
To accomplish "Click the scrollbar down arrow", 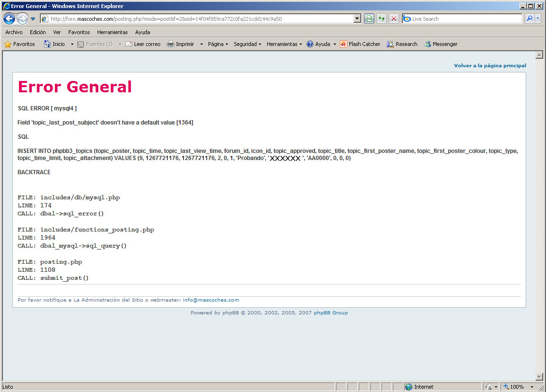I will coord(539,377).
